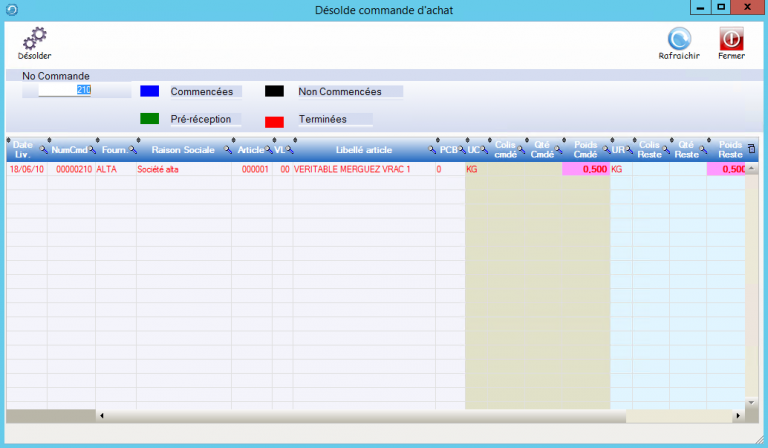The image size is (768, 448).
Task: Click the black Non Commencées swatch
Action: tap(274, 91)
